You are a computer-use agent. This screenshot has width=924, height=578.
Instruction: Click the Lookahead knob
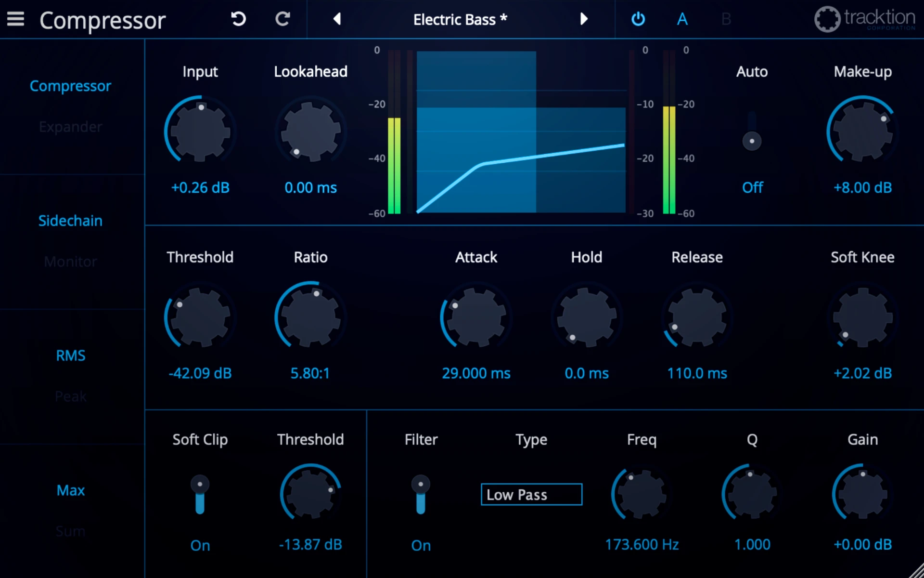click(311, 131)
